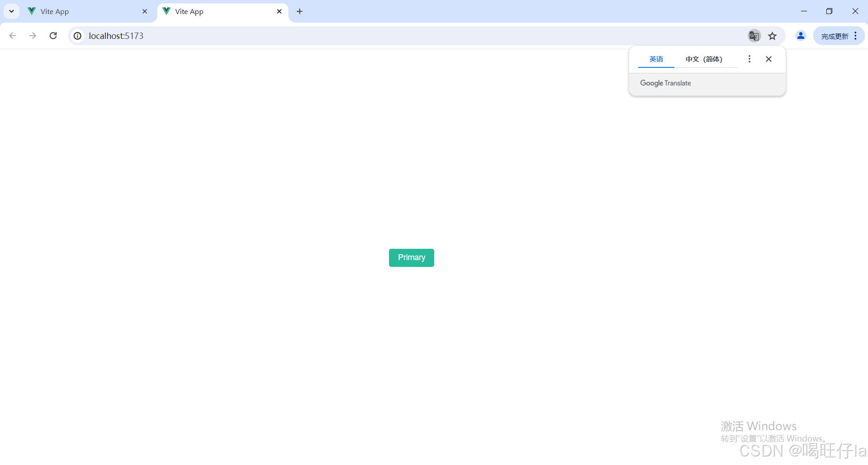Open translate popup options menu
Screen dimensions: 868x465
tap(749, 59)
